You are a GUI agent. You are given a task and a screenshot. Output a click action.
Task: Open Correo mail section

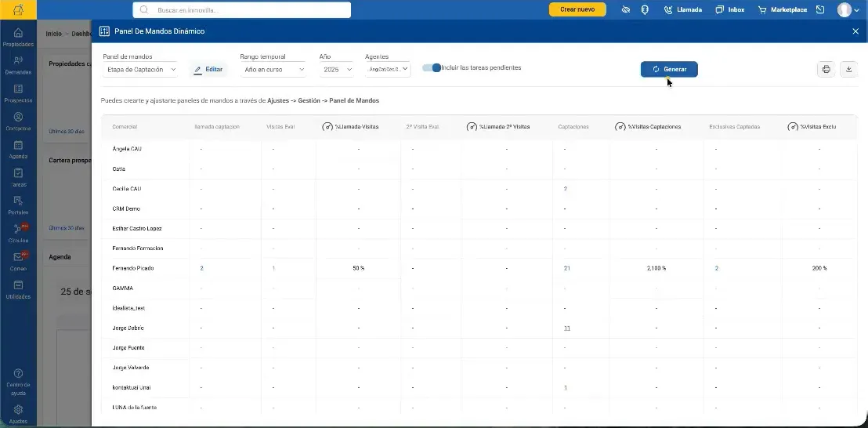(18, 261)
